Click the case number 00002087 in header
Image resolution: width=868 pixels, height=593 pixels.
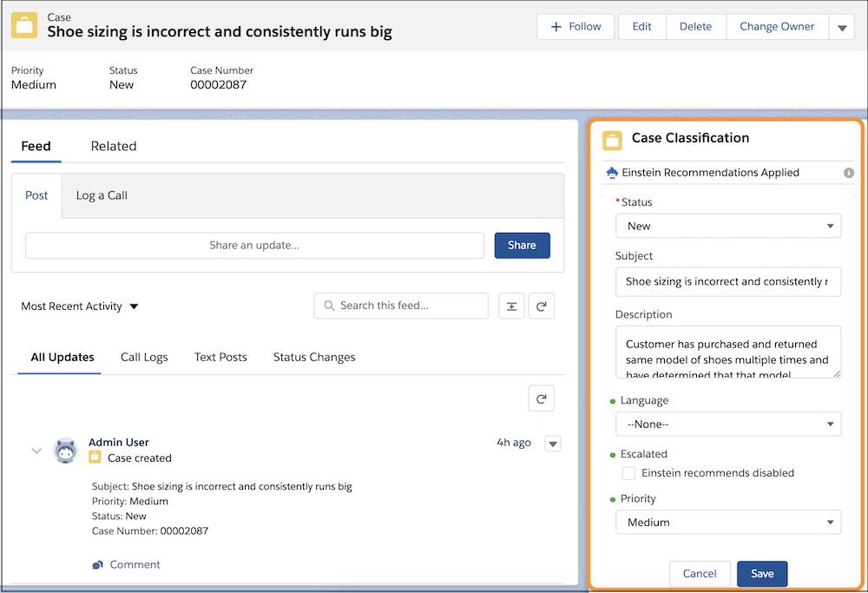coord(219,85)
